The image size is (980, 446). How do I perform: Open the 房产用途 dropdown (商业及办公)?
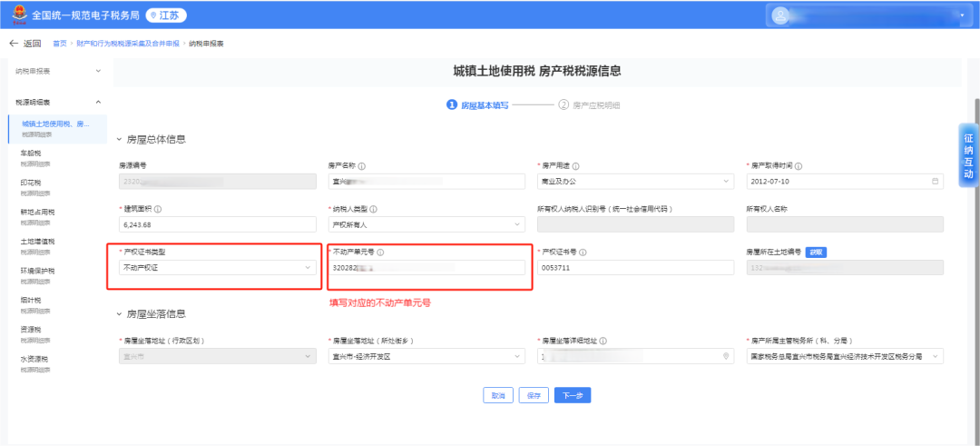click(x=635, y=181)
